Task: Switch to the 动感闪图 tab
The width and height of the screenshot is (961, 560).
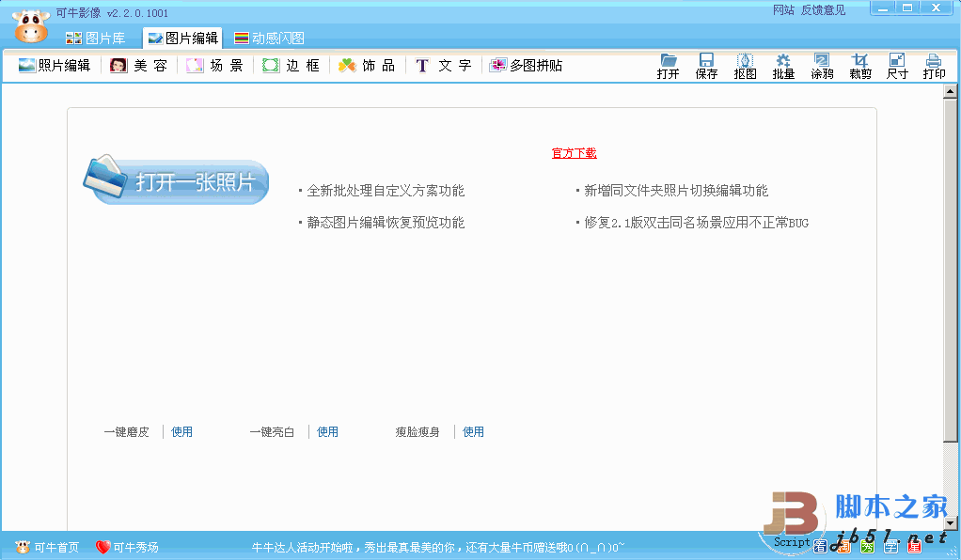Action: [x=270, y=38]
